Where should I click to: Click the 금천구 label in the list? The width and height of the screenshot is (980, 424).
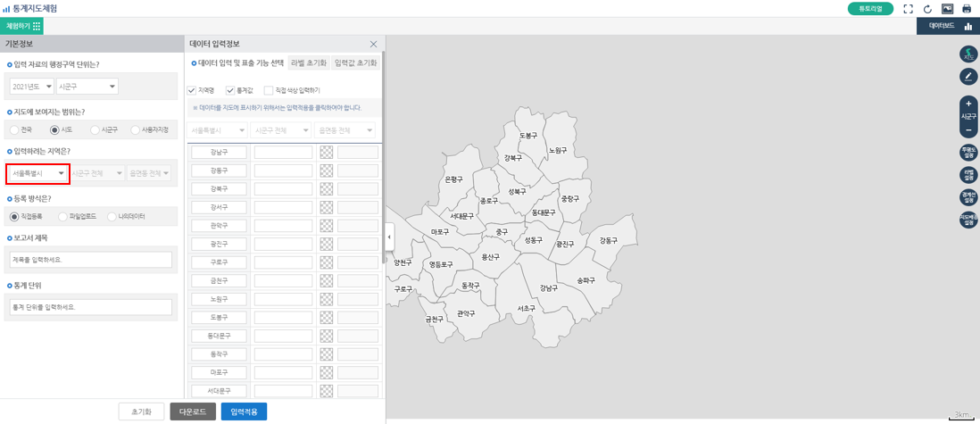pyautogui.click(x=219, y=280)
